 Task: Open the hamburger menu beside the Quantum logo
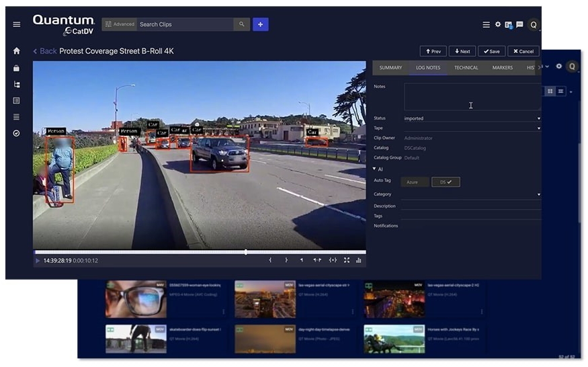pos(17,24)
